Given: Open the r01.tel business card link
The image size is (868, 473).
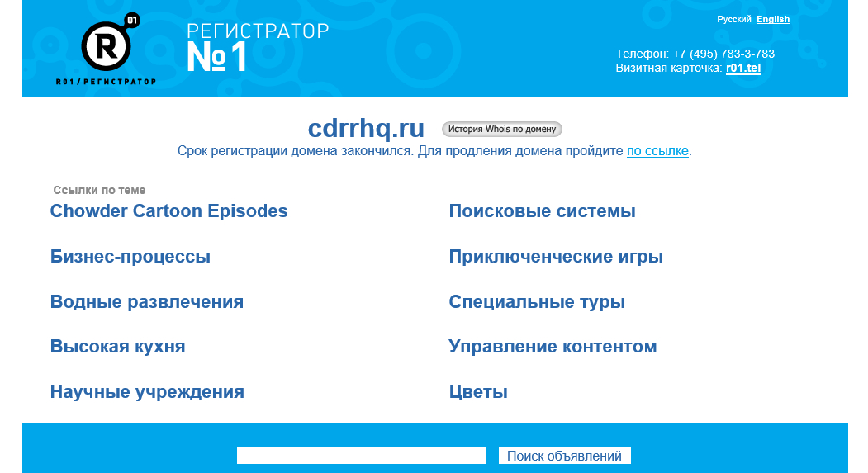Looking at the screenshot, I should (743, 68).
